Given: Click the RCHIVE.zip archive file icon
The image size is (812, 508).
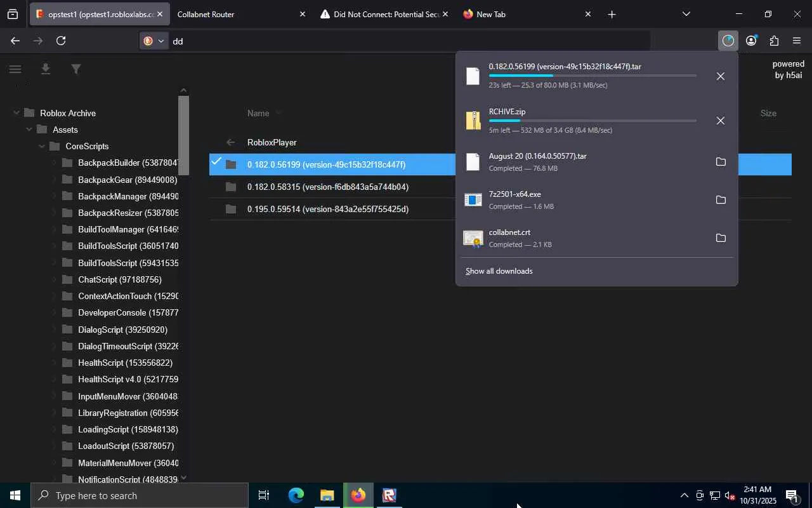Looking at the screenshot, I should 473,120.
